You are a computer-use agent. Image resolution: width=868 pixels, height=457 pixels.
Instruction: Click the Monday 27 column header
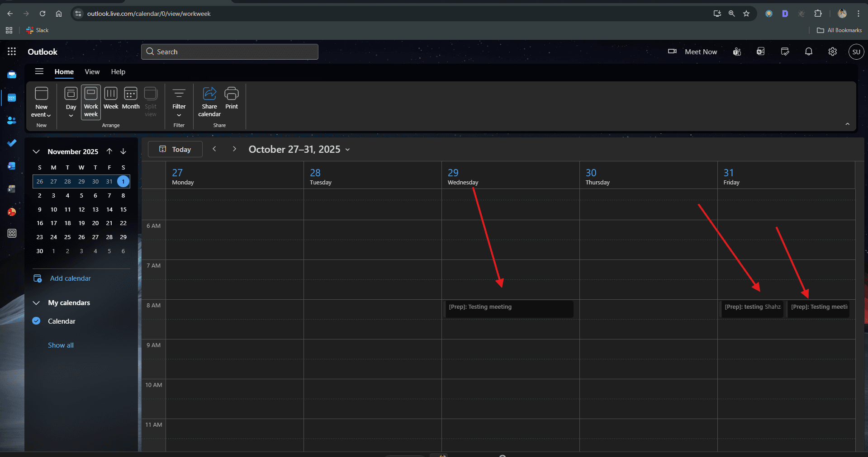click(235, 175)
